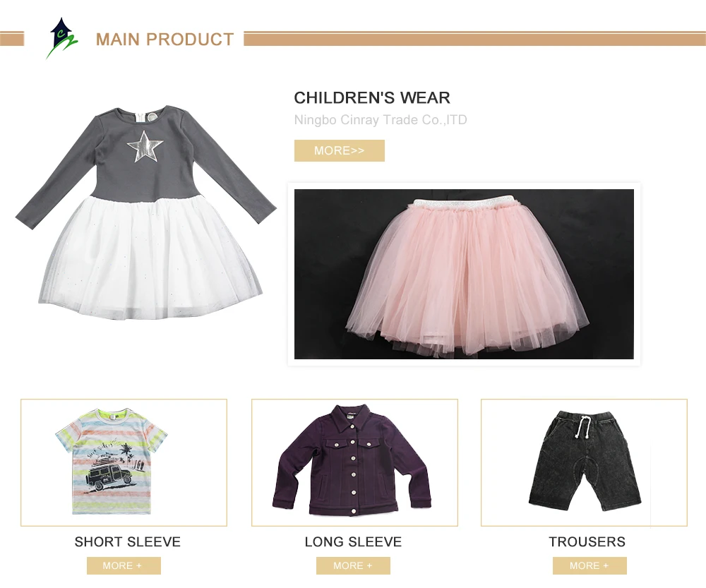This screenshot has width=706, height=588.
Task: Click the TROUSERS label
Action: tap(587, 541)
